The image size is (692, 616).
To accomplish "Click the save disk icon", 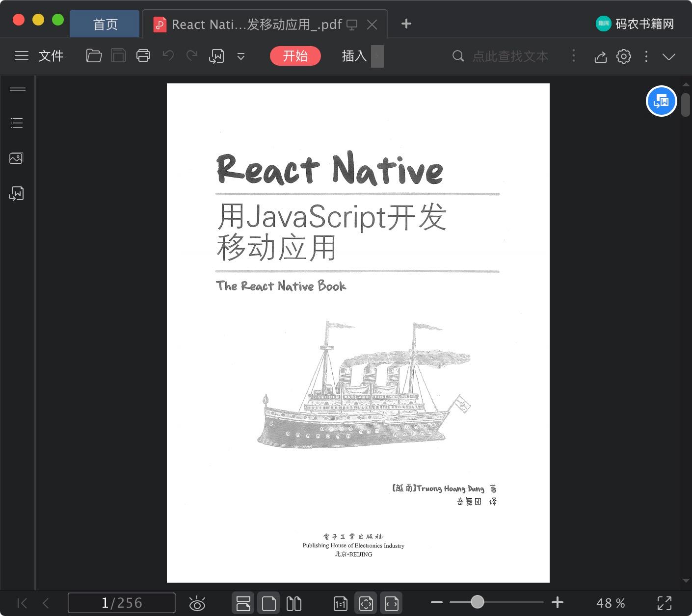I will (118, 56).
